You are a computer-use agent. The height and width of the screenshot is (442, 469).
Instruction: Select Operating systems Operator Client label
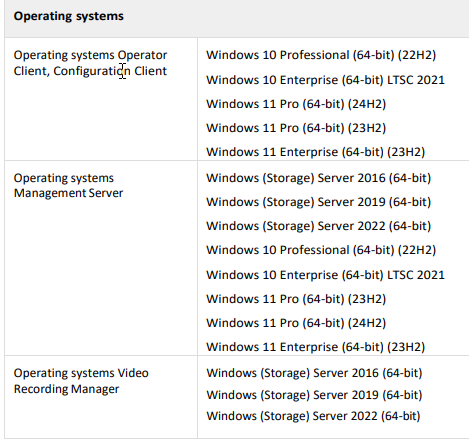pos(90,63)
